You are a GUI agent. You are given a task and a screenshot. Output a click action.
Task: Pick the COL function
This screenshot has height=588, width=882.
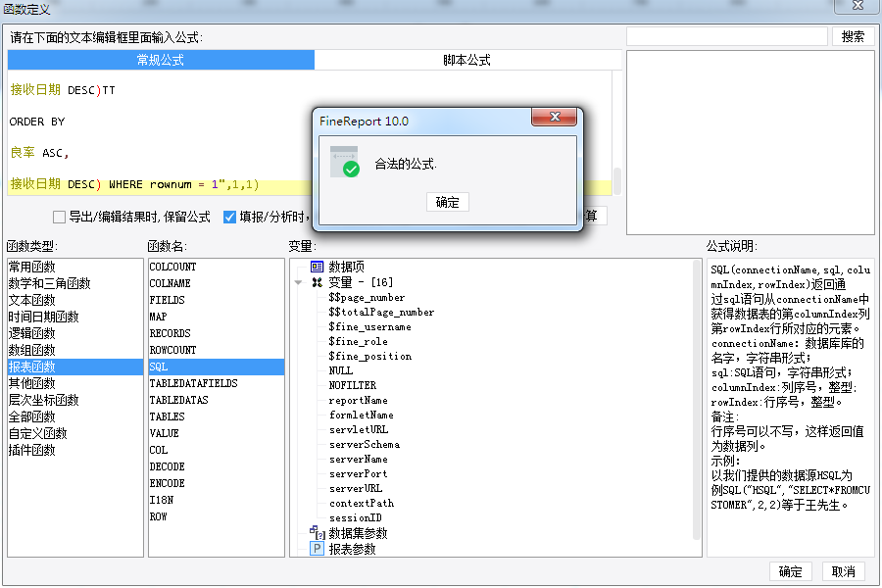216,450
